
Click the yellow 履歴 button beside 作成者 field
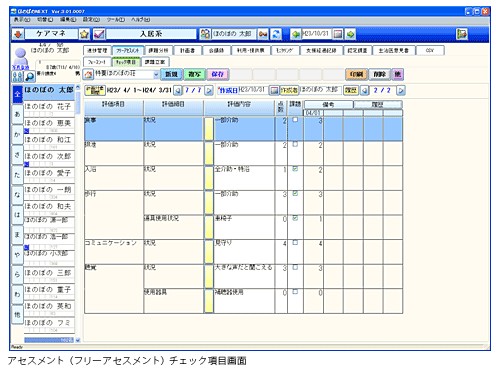coord(351,90)
